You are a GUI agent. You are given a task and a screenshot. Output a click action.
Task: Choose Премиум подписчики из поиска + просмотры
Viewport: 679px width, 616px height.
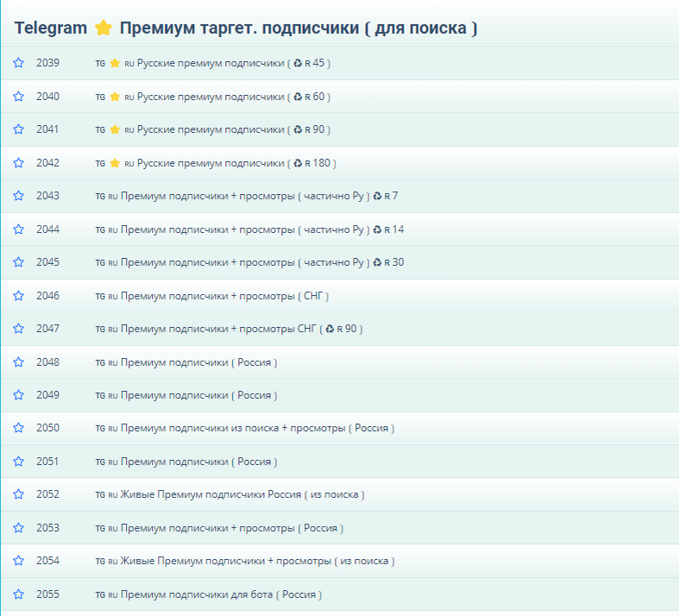(x=245, y=428)
